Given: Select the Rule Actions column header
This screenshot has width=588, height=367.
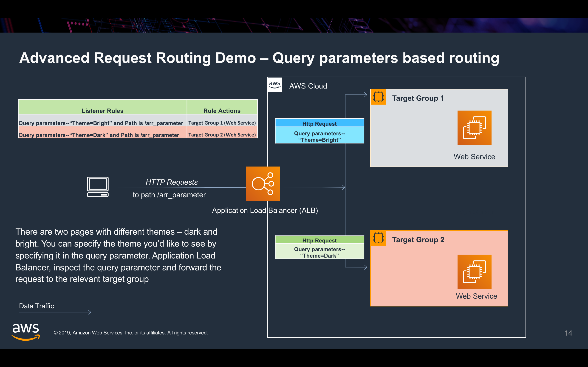Looking at the screenshot, I should tap(222, 110).
